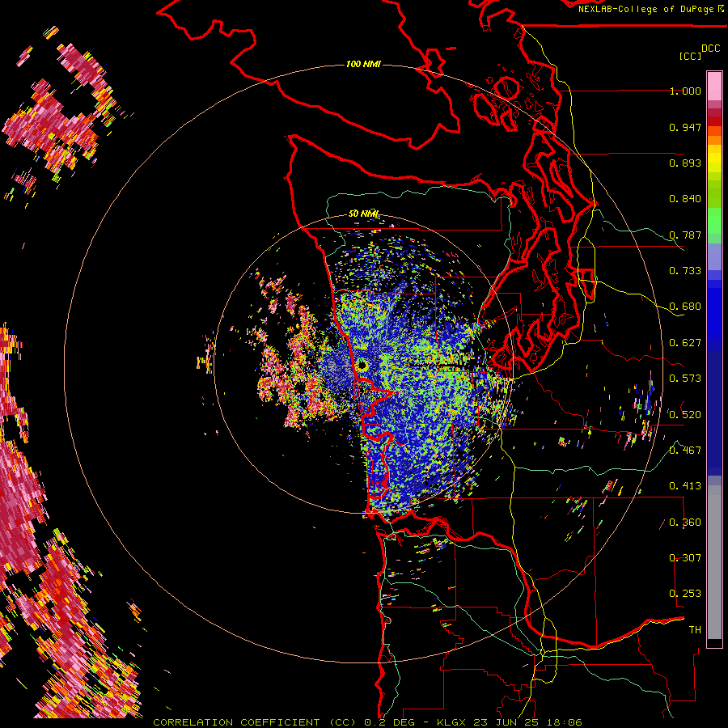Click the 0.360 legend value
This screenshot has height=728, width=728.
click(685, 523)
